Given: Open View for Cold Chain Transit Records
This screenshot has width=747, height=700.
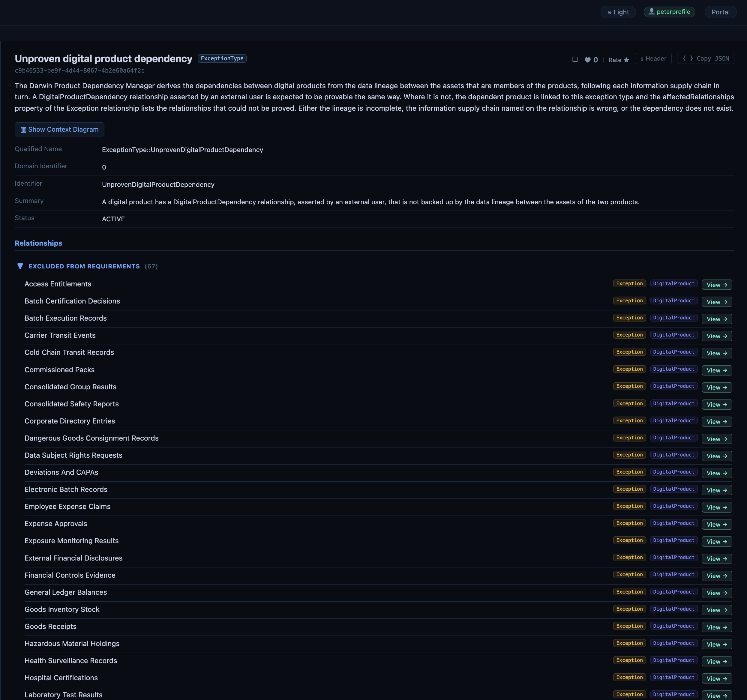Looking at the screenshot, I should [717, 353].
